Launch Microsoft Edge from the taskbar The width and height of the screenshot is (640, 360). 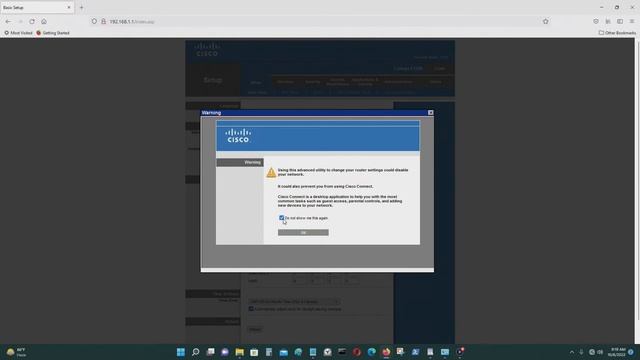371,352
